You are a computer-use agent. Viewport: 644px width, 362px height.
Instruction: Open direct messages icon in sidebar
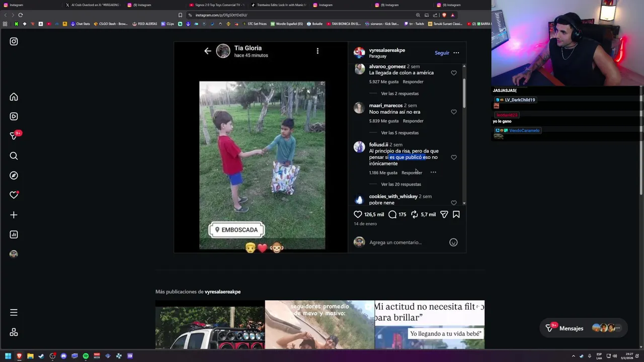point(14,136)
